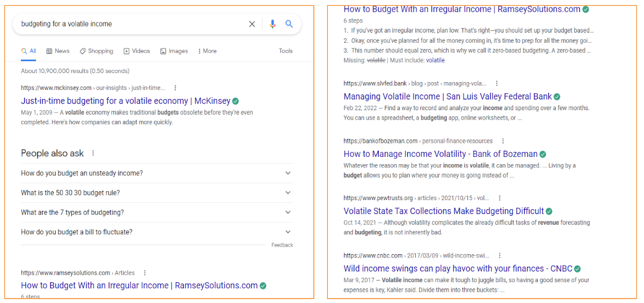Viewport: 644px width, 303px height.
Task: Open the search Tools options
Action: 286,51
